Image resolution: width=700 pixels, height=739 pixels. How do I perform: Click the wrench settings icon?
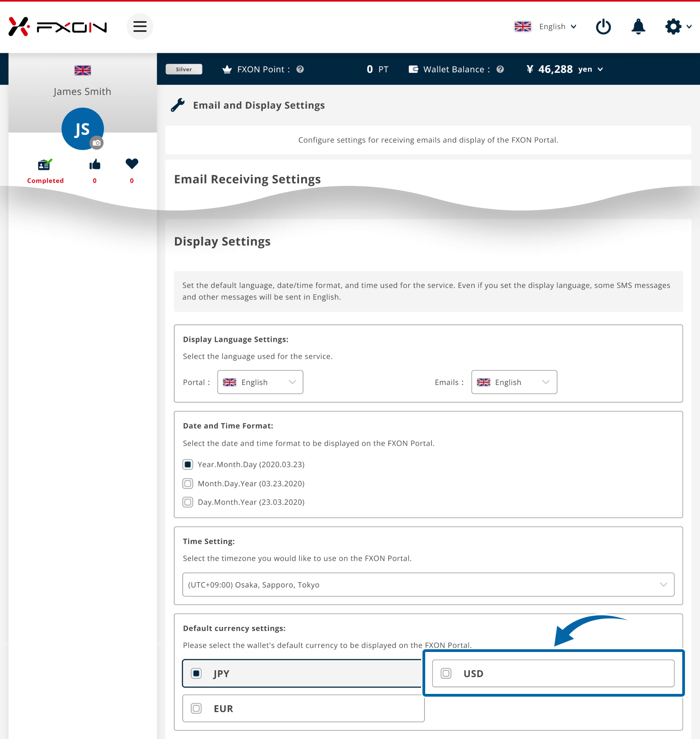point(178,105)
